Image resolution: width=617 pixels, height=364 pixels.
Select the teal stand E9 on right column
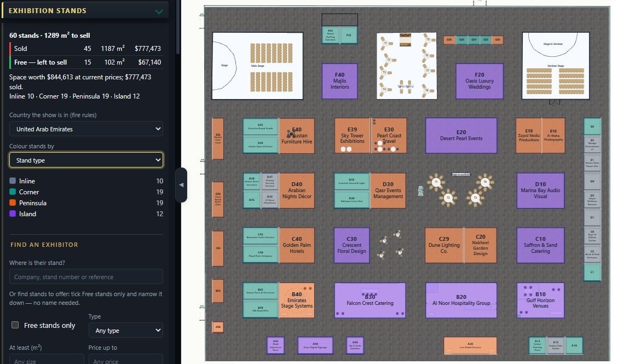(592, 126)
